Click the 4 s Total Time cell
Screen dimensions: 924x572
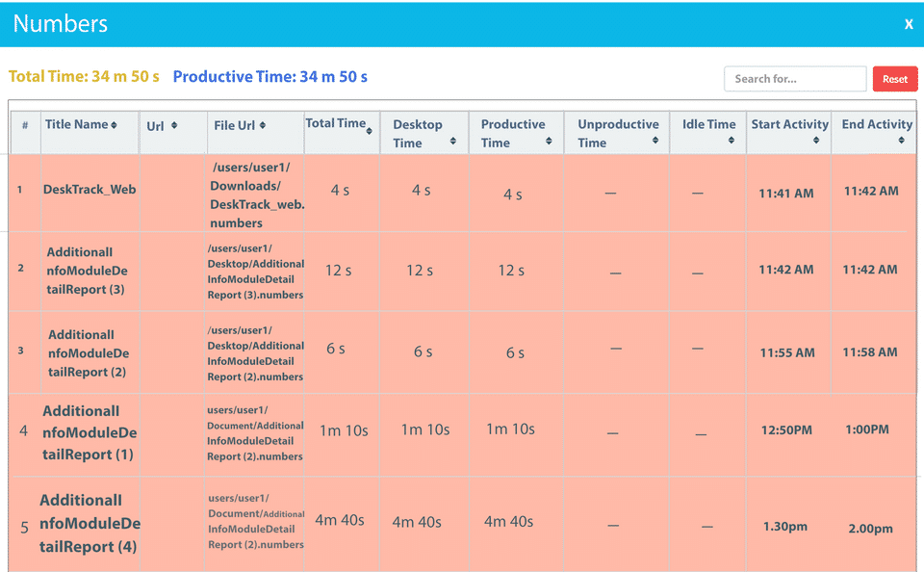pyautogui.click(x=340, y=191)
